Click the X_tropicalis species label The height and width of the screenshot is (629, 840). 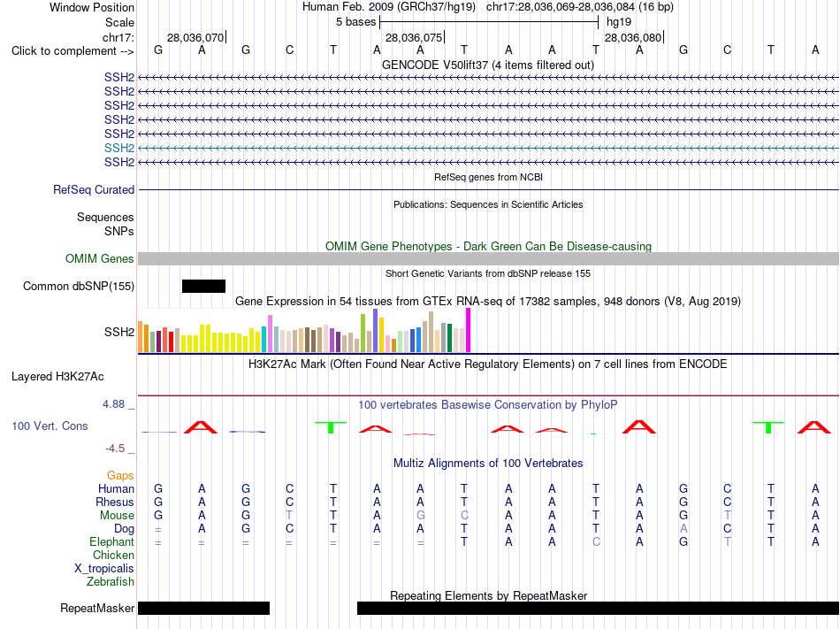point(104,569)
